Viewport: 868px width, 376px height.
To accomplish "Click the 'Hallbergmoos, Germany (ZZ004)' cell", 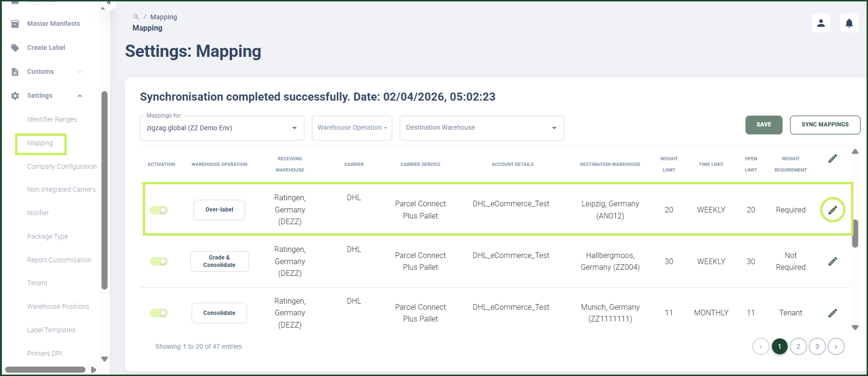I will (610, 261).
